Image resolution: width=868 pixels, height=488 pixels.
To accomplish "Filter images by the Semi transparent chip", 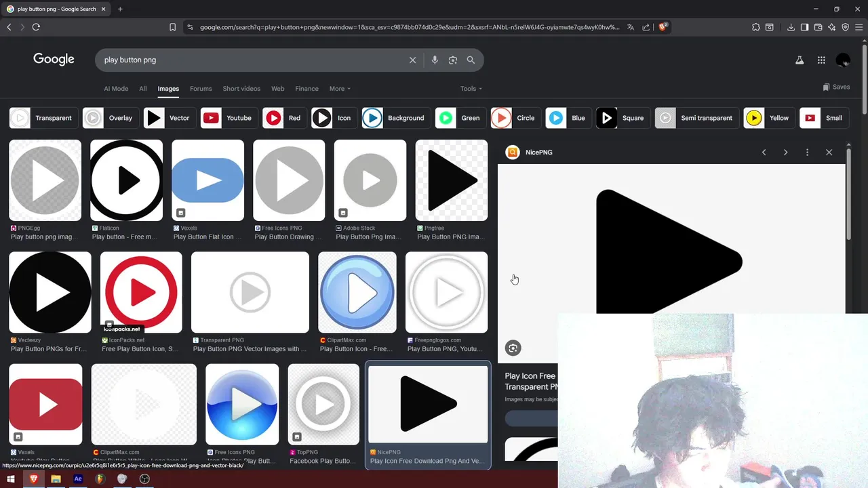I will [696, 118].
